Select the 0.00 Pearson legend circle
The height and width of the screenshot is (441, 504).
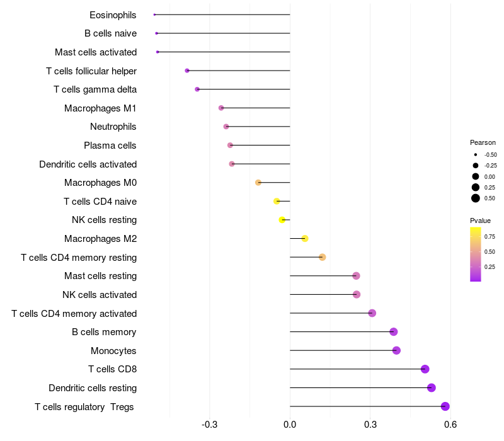point(476,176)
